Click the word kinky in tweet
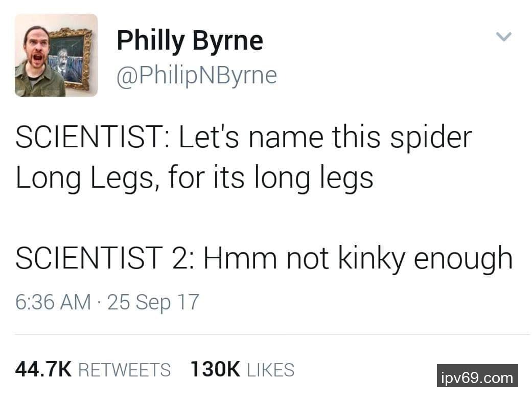Viewport: 532px width, 401px height. tap(371, 258)
